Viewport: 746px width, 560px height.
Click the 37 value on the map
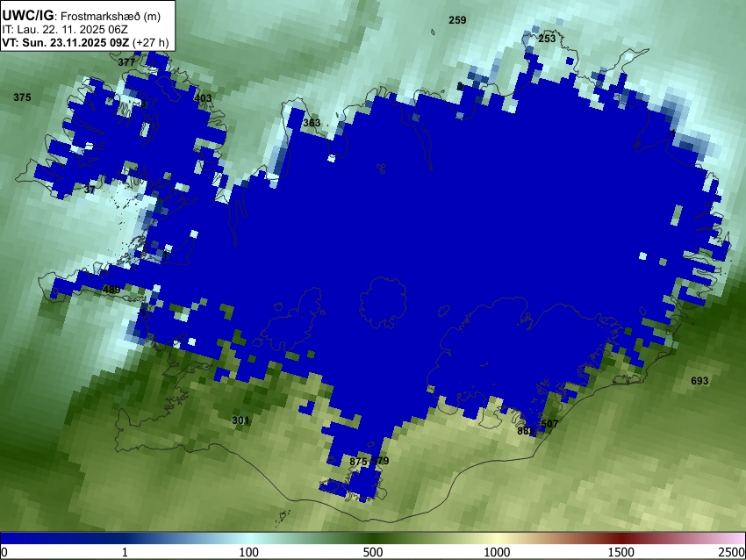(90, 190)
